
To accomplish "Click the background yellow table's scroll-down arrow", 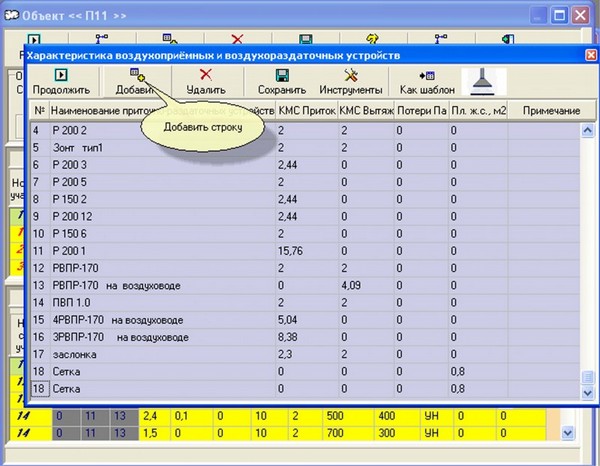I will (567, 433).
